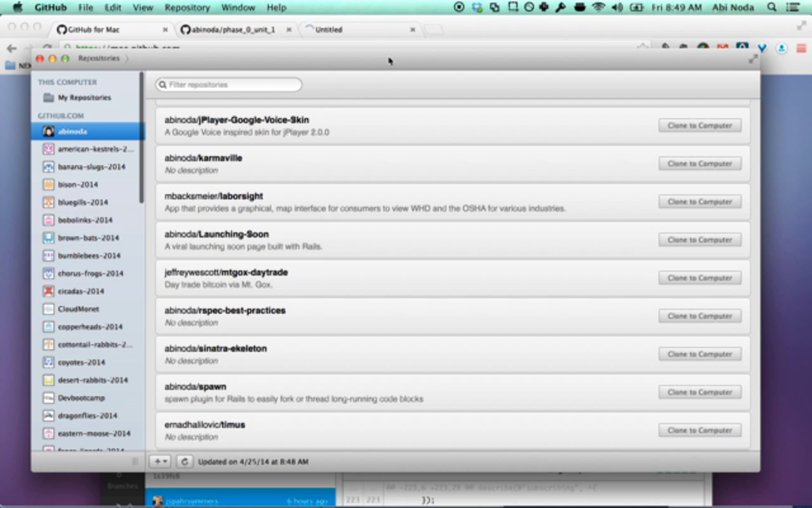Click magnifier icon in filter field

(163, 85)
